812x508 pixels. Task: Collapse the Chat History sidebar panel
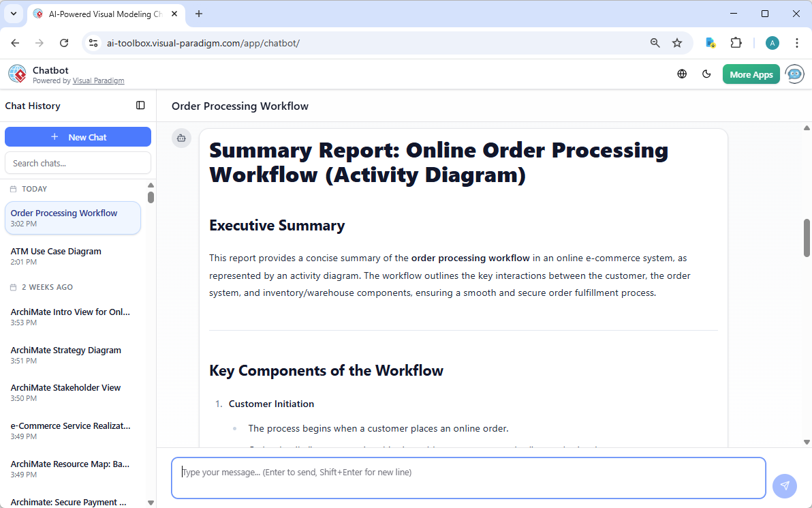[x=140, y=105]
